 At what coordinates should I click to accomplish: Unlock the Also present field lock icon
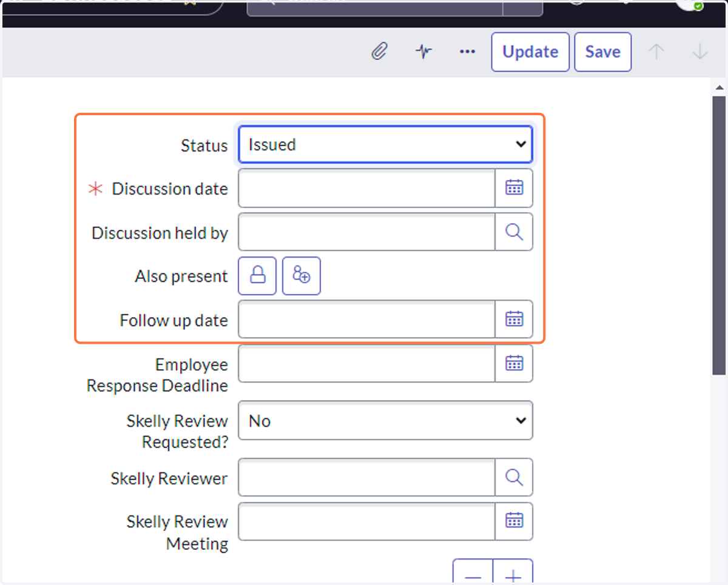coord(258,276)
